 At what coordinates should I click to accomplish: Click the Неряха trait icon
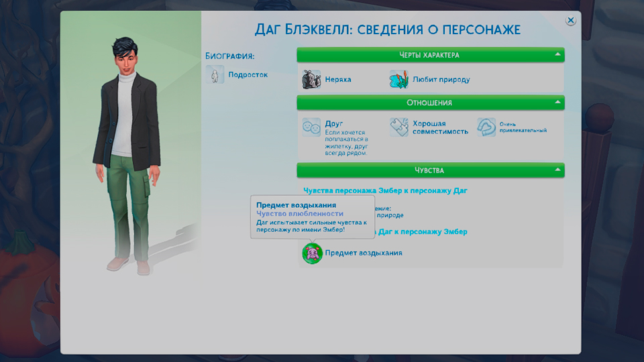point(311,79)
